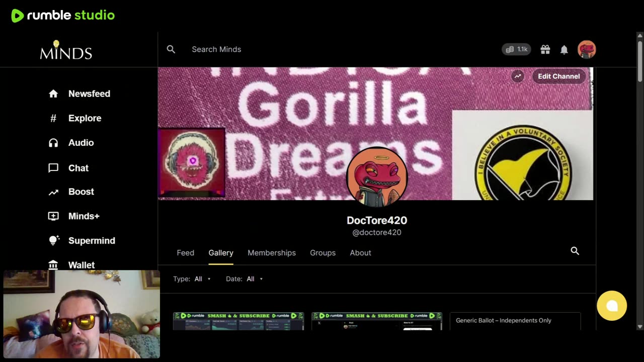Click the @doctore420 handle
Image resolution: width=644 pixels, height=362 pixels.
pos(377,232)
